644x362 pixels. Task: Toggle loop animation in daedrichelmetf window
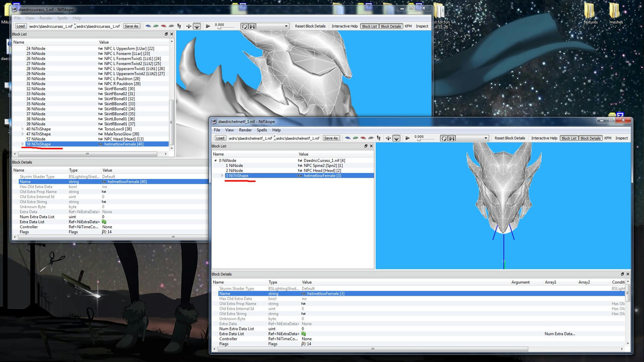(x=444, y=138)
